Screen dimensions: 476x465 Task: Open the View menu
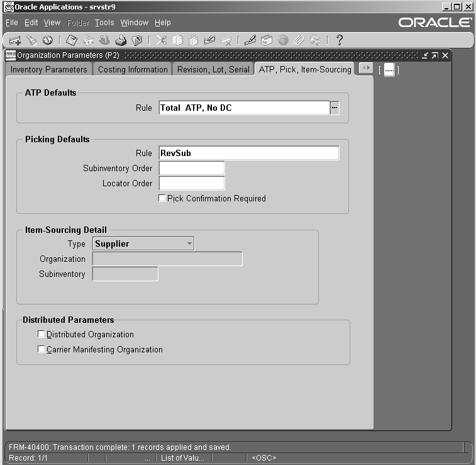tap(52, 23)
